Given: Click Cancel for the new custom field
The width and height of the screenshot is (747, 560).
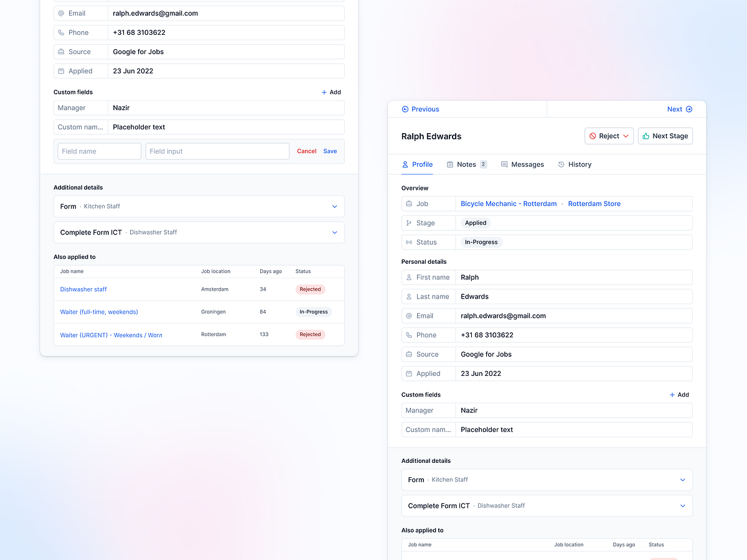Looking at the screenshot, I should (x=306, y=151).
